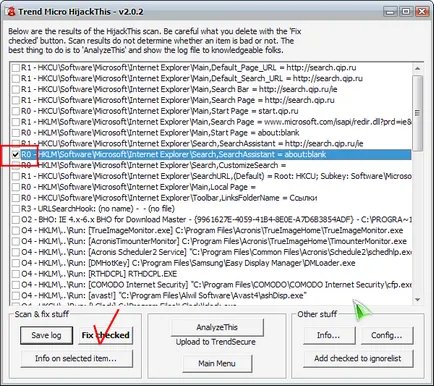
Task: Check the RTHDCPL.EXE Run entry
Action: click(x=16, y=274)
